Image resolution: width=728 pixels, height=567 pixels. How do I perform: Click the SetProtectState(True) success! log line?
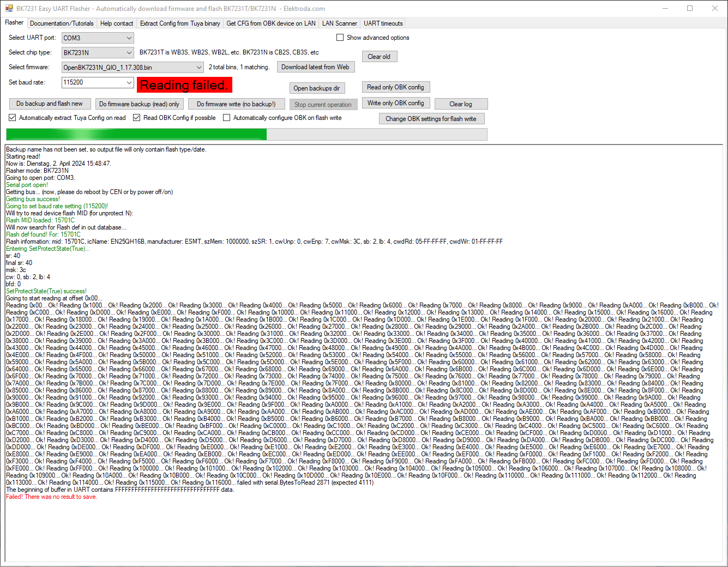(46, 291)
